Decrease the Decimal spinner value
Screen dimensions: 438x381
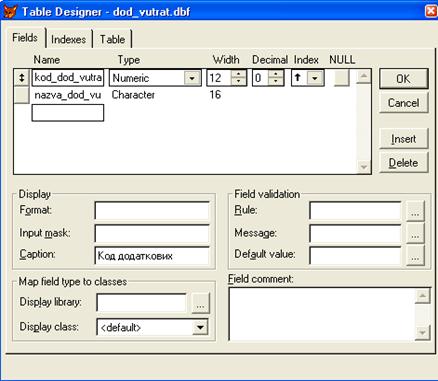pos(275,82)
